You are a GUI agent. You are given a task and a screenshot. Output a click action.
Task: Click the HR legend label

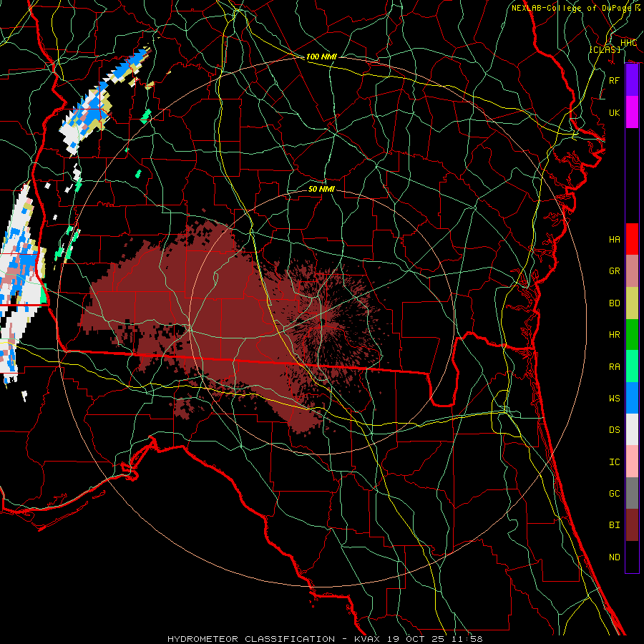614,335
